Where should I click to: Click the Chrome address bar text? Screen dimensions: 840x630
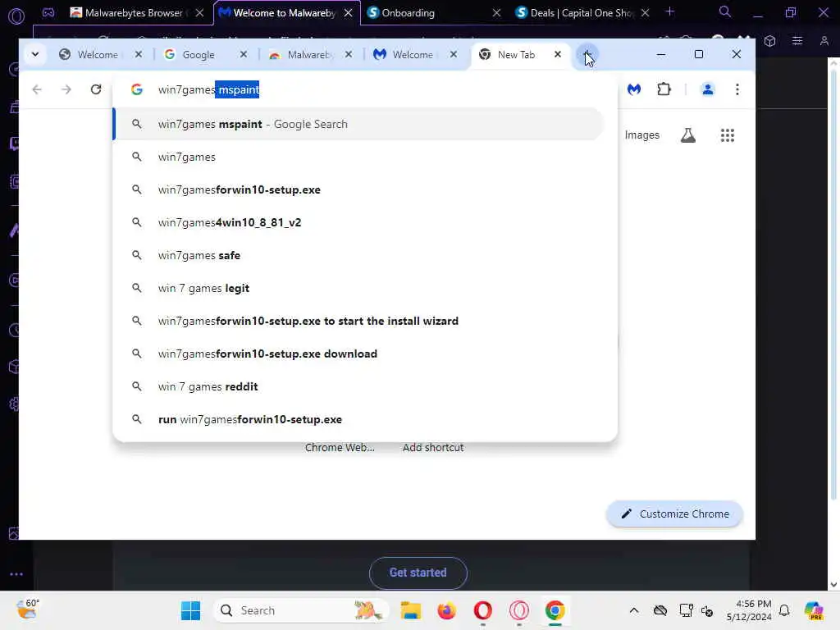coord(208,89)
